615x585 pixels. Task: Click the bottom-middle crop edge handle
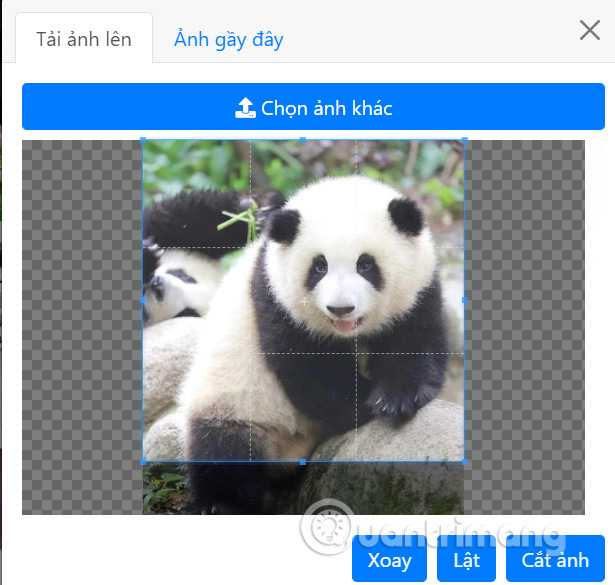coord(303,462)
